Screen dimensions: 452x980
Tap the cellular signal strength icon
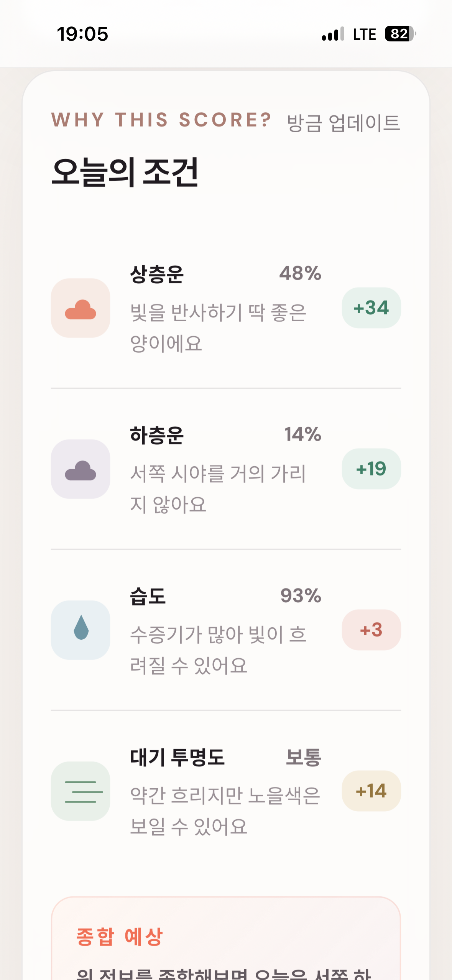tap(333, 34)
